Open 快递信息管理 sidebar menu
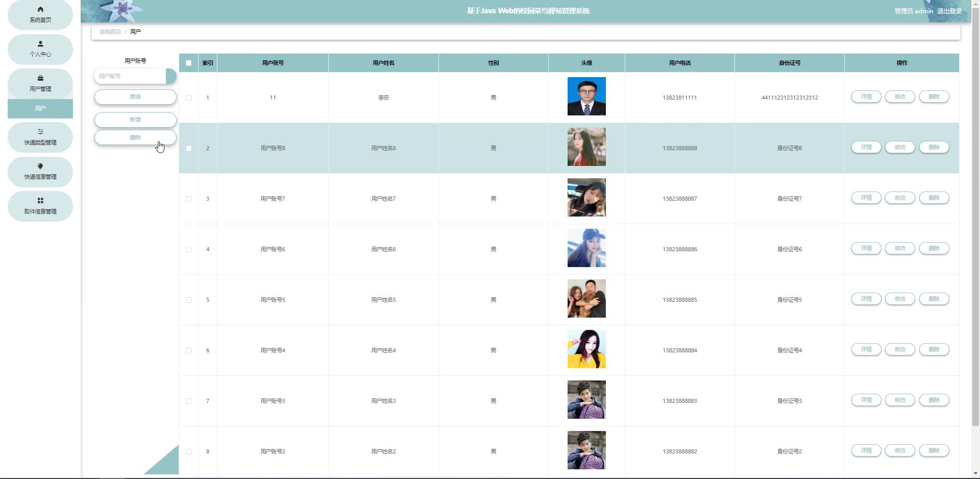The width and height of the screenshot is (980, 479). (x=40, y=172)
